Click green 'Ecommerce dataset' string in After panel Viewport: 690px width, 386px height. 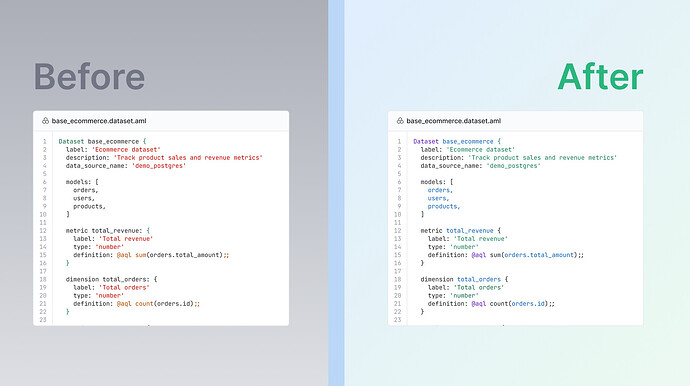point(481,150)
